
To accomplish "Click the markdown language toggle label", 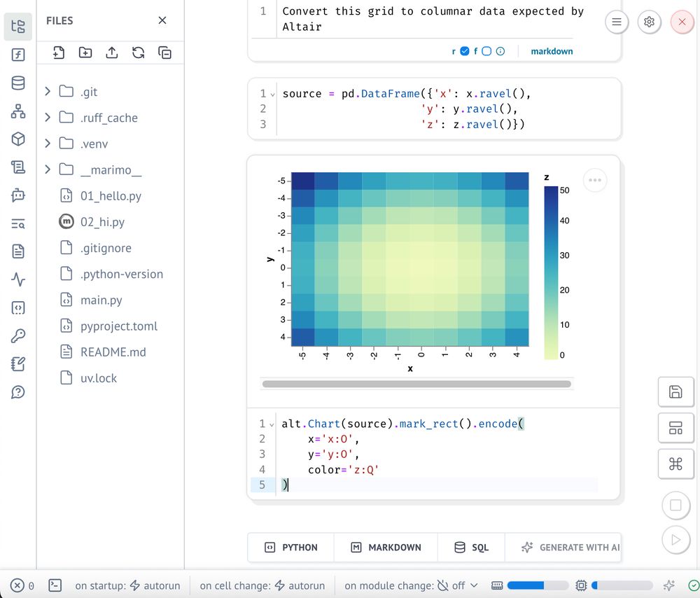I will pos(552,51).
